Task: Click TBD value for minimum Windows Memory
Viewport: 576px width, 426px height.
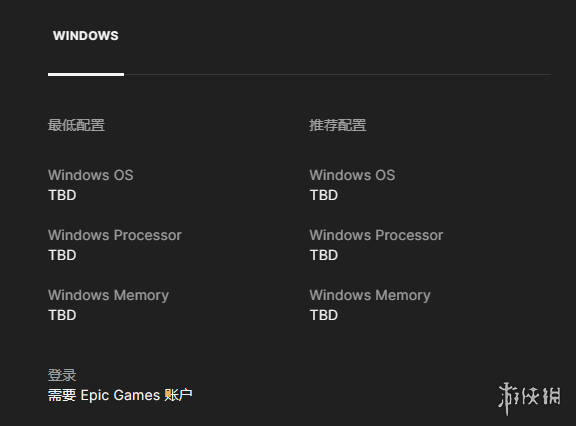Action: point(62,315)
